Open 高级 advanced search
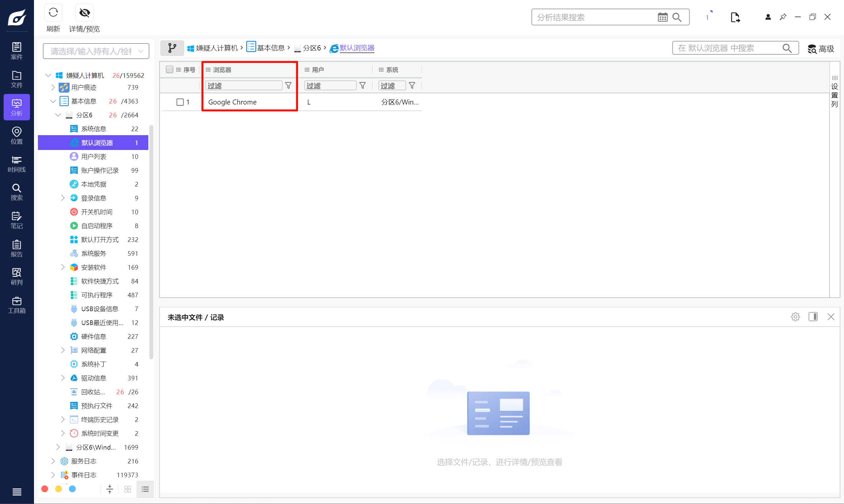The height and width of the screenshot is (504, 844). [821, 49]
